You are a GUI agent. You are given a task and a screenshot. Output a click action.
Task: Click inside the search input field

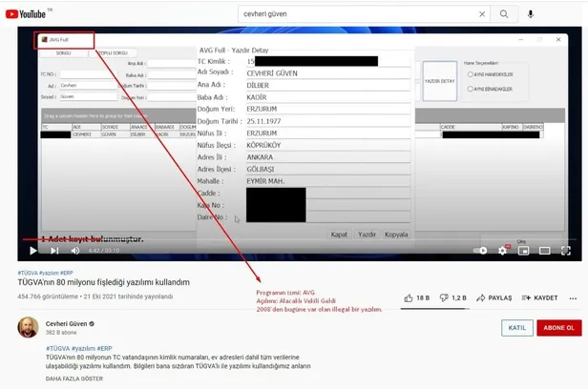pyautogui.click(x=363, y=14)
